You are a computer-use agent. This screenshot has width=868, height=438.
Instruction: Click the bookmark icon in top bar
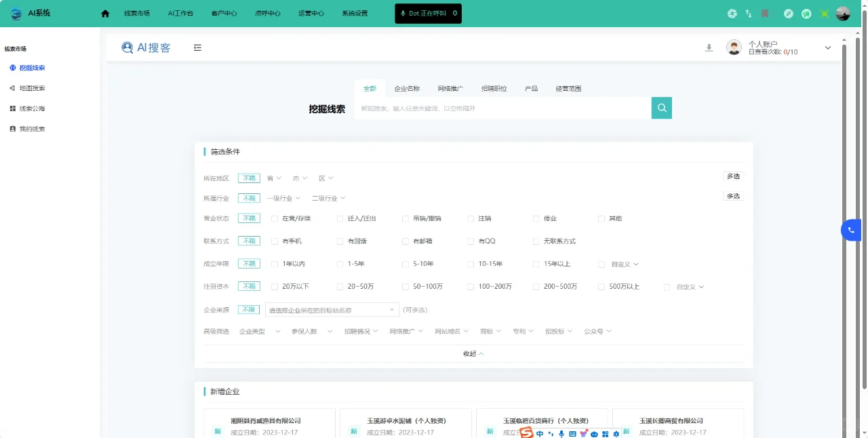pyautogui.click(x=765, y=14)
